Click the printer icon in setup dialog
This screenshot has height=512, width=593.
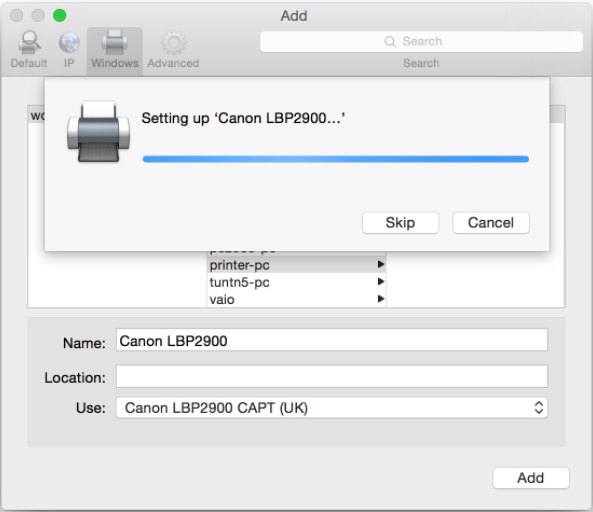[98, 132]
